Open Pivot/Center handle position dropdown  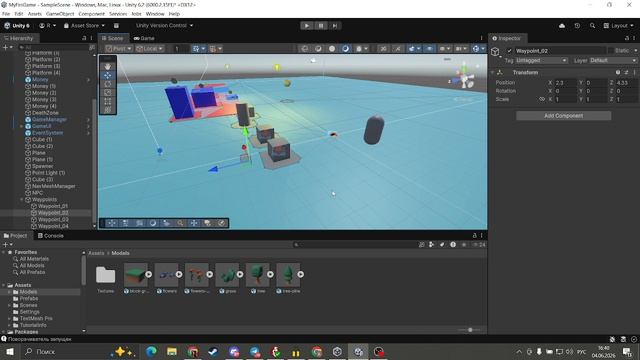pyautogui.click(x=119, y=49)
